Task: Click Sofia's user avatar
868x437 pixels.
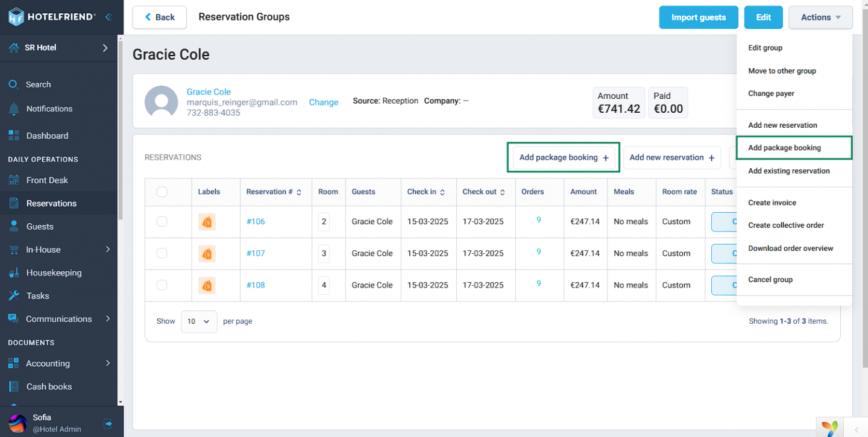Action: click(x=17, y=424)
